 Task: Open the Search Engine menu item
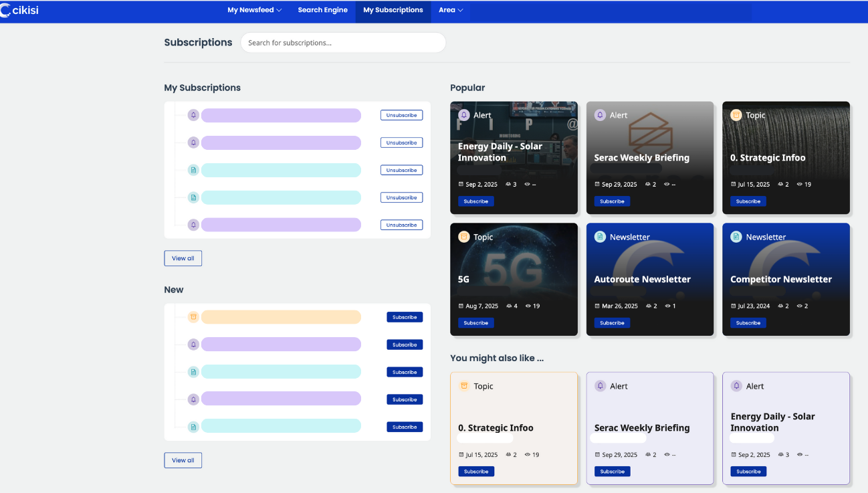point(322,10)
